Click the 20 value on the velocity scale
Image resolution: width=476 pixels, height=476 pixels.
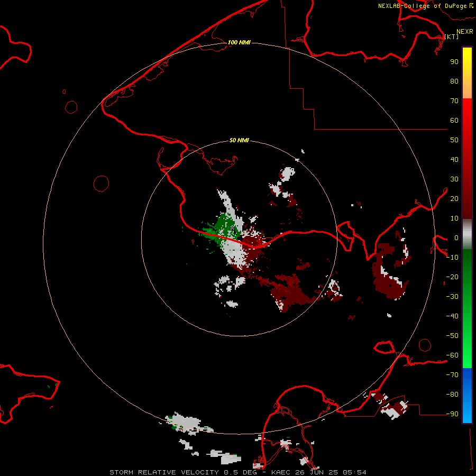click(x=454, y=198)
